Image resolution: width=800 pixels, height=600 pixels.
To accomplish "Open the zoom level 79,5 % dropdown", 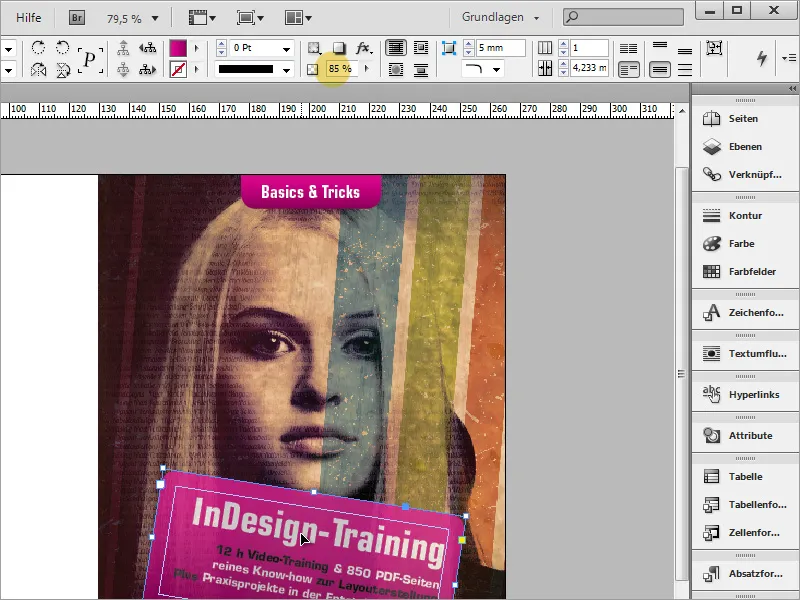I will (155, 18).
